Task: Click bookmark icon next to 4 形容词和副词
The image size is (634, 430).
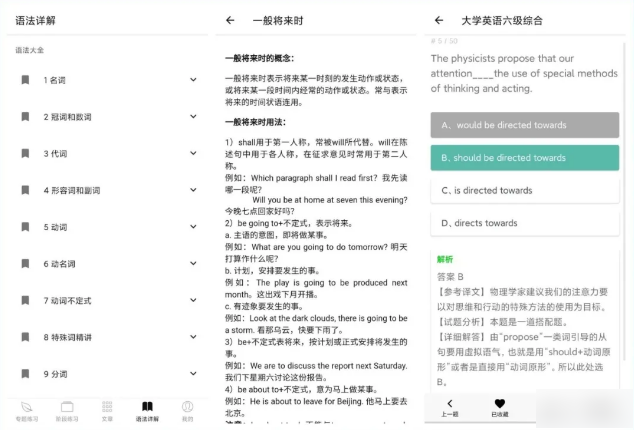Action: 25,190
